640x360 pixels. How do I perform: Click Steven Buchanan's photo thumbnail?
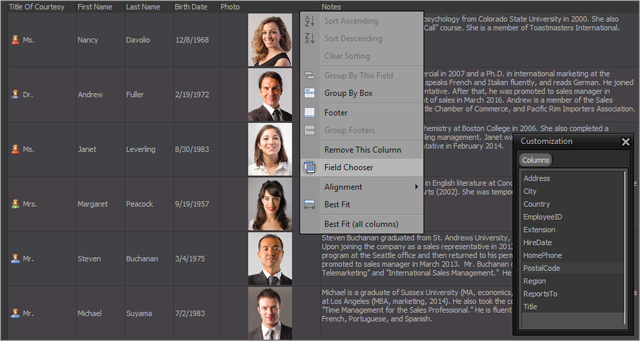(x=270, y=259)
